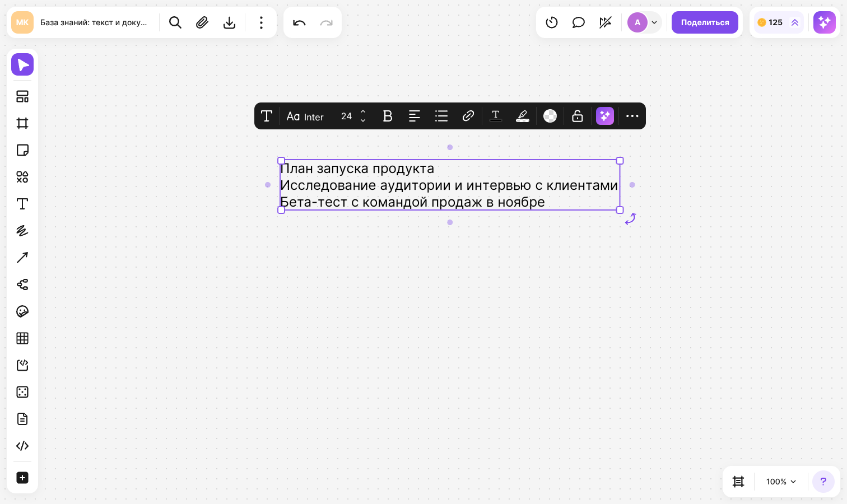Open the help question mark button

pos(823,482)
